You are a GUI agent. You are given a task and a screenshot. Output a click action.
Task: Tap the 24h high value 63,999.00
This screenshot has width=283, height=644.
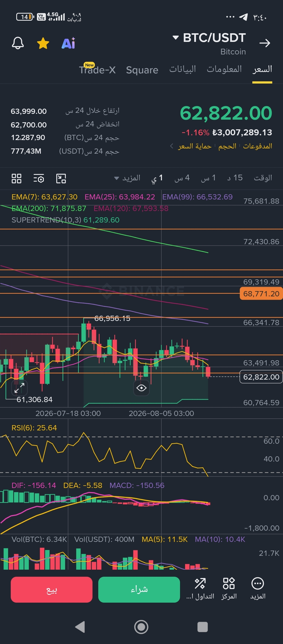29,111
